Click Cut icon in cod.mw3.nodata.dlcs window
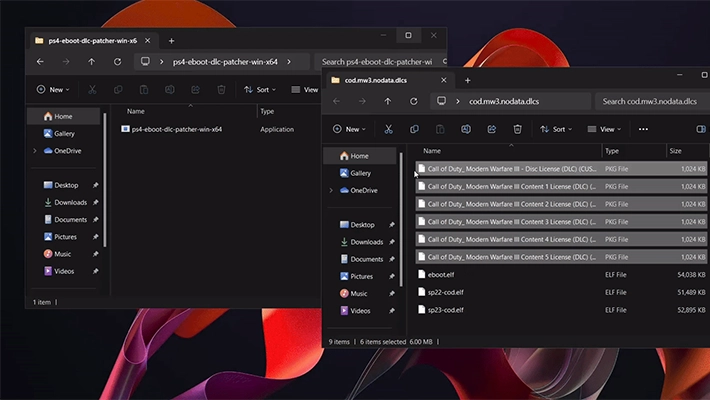The image size is (710, 400). click(x=389, y=129)
